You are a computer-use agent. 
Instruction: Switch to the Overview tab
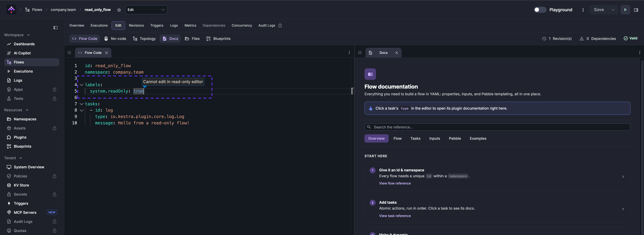click(77, 25)
